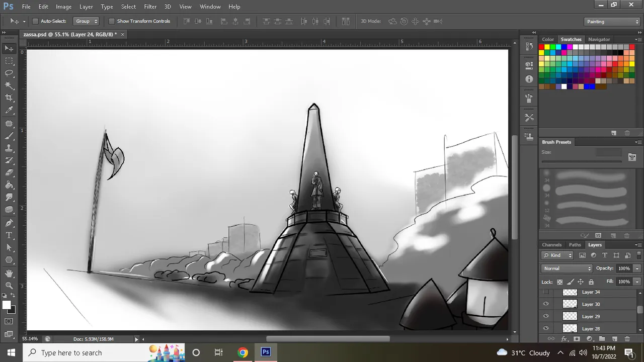Screen dimensions: 644x362
Task: Turn layer filtering switch on or off
Action: 639,255
